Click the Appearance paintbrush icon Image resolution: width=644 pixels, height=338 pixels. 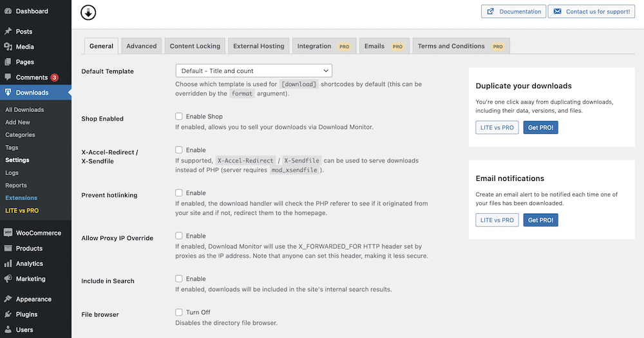(8, 299)
